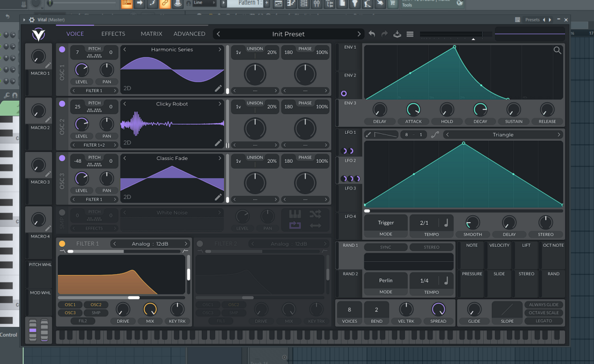Toggle the LFO smooth curve icon

pos(435,134)
